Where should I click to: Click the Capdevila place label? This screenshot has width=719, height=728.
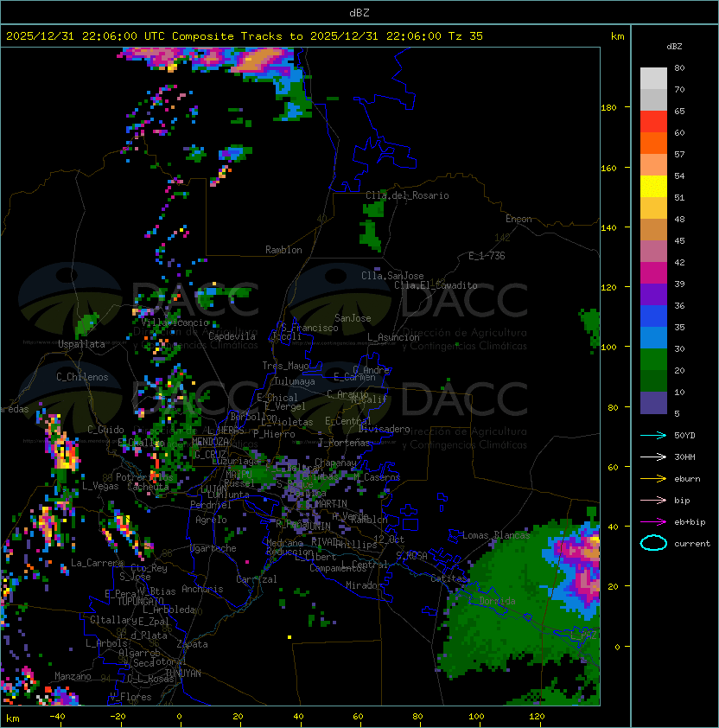point(232,335)
